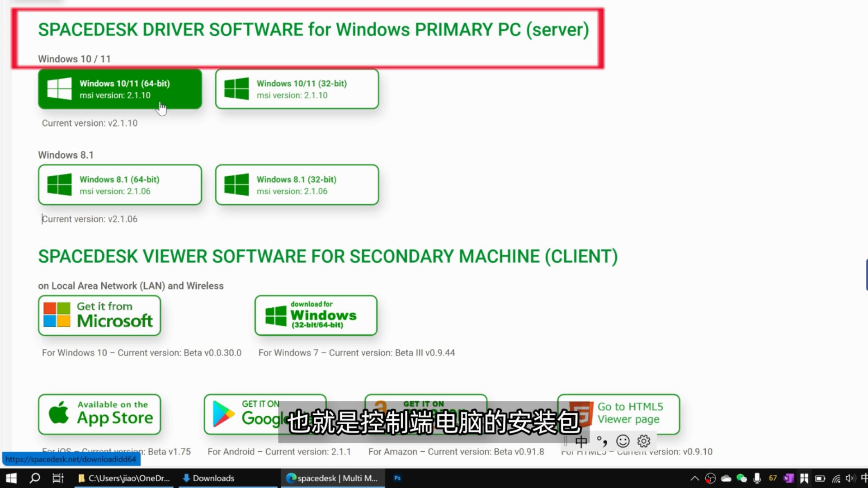Click Go to HTML5 Viewer page button
Screen dimensions: 868x488
[x=619, y=413]
